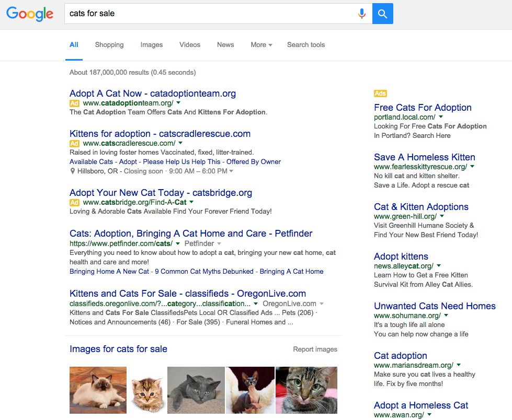Switch to the All tab
The width and height of the screenshot is (512, 420).
click(x=74, y=45)
